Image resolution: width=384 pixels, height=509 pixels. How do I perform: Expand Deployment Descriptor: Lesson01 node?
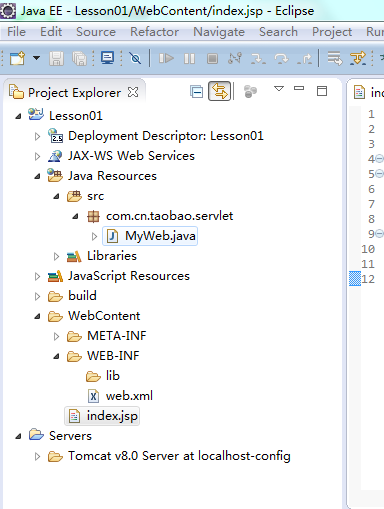[x=37, y=136]
